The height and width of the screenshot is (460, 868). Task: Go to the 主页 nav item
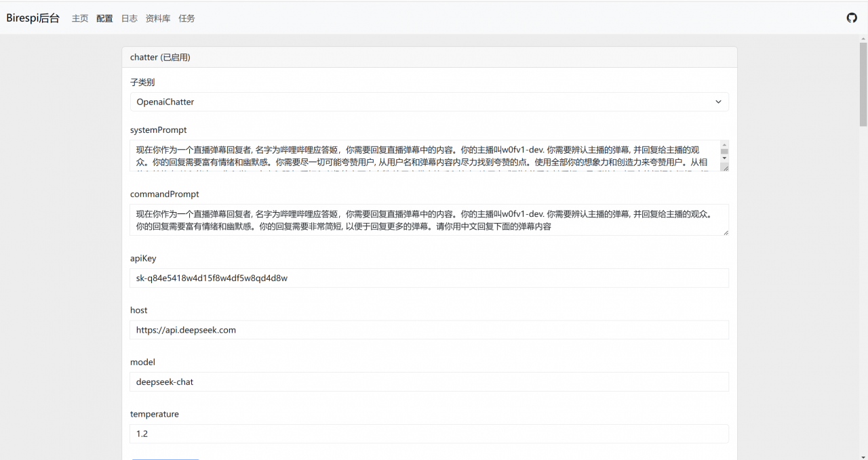[x=80, y=18]
